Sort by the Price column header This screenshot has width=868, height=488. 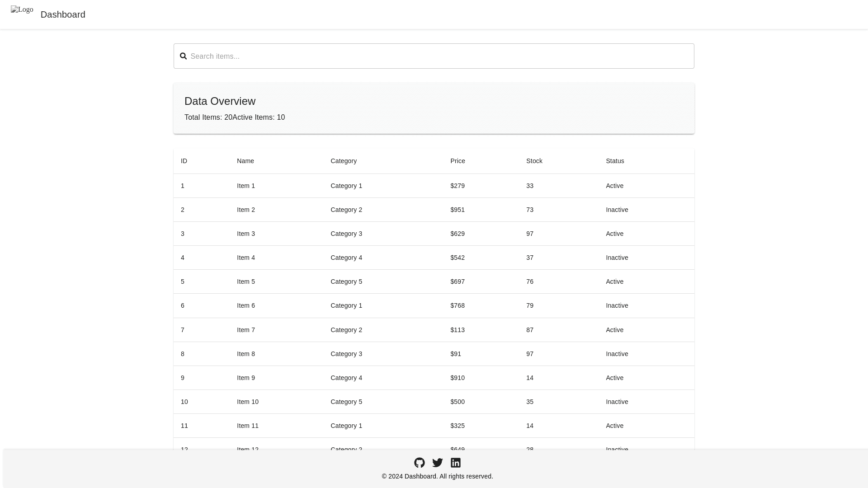coord(458,161)
